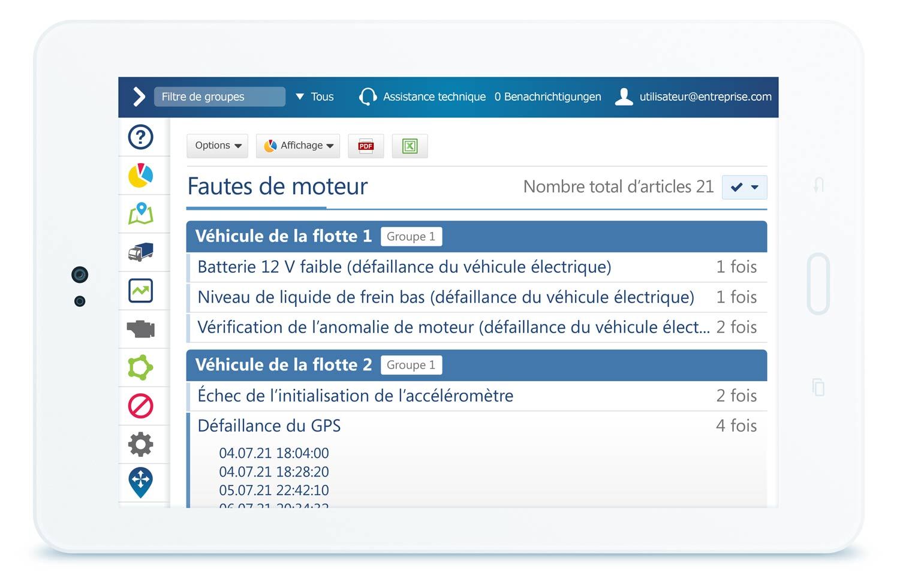Image resolution: width=897 pixels, height=588 pixels.
Task: Open the engine icon in the sidebar
Action: (x=141, y=329)
